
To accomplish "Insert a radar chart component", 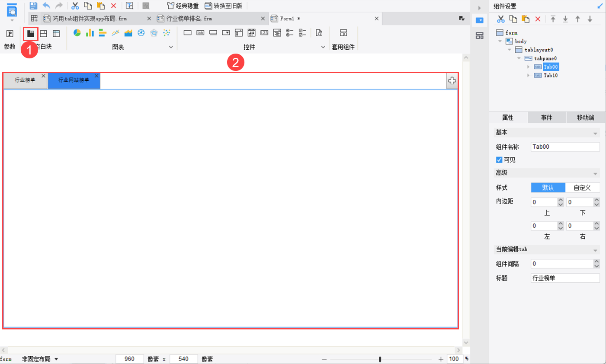I will [x=154, y=33].
